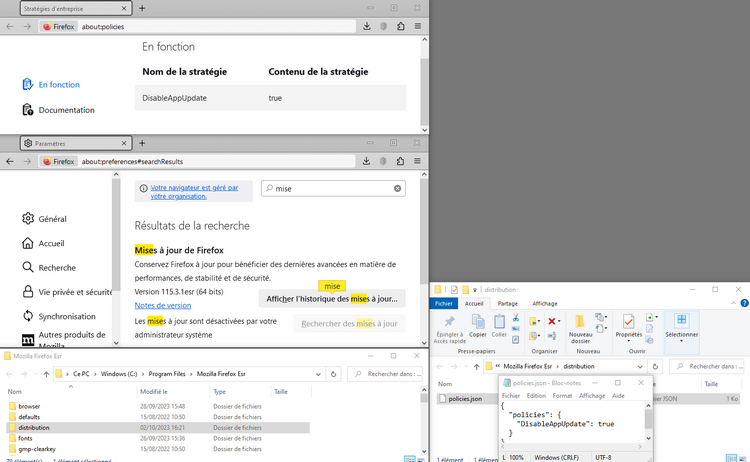
Task: Click Épingler à Accès rapide in ribbon
Action: click(450, 329)
